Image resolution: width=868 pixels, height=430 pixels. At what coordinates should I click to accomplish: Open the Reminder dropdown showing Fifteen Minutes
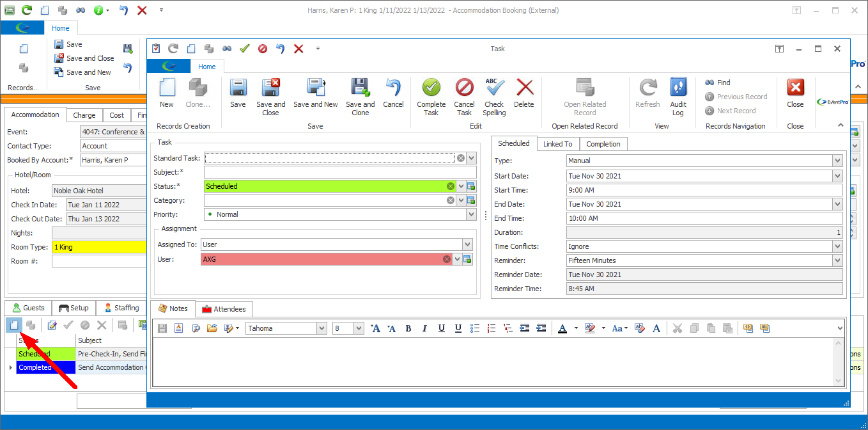click(837, 260)
